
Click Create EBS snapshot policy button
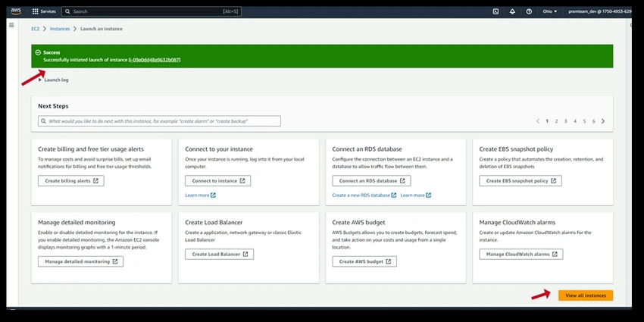[x=521, y=181]
